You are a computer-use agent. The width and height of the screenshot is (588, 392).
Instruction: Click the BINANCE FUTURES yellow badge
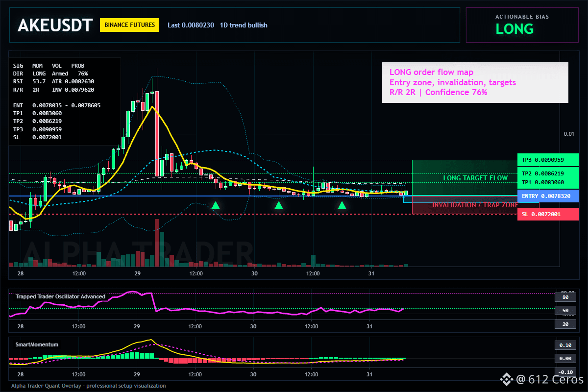coord(129,24)
